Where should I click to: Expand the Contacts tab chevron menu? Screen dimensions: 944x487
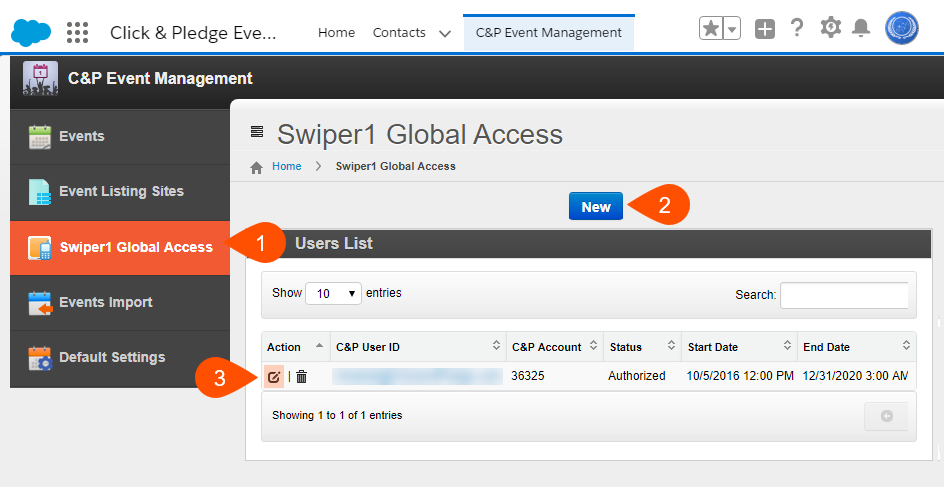pyautogui.click(x=445, y=34)
